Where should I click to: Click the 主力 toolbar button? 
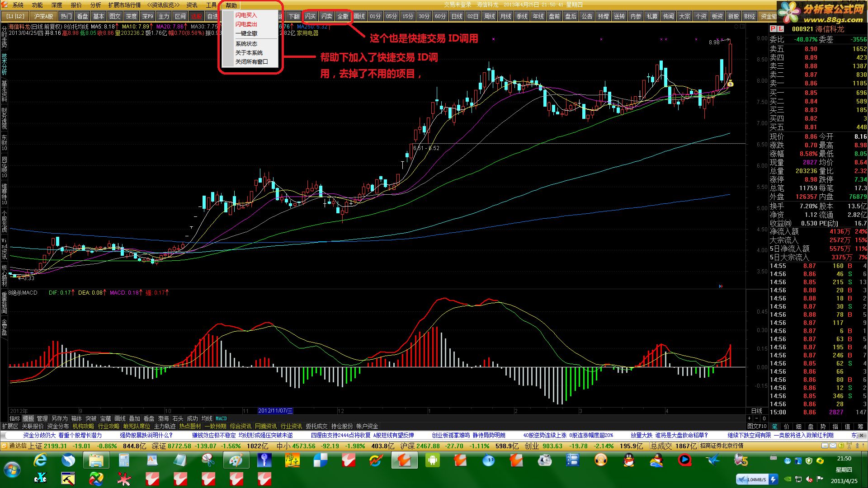pyautogui.click(x=164, y=16)
